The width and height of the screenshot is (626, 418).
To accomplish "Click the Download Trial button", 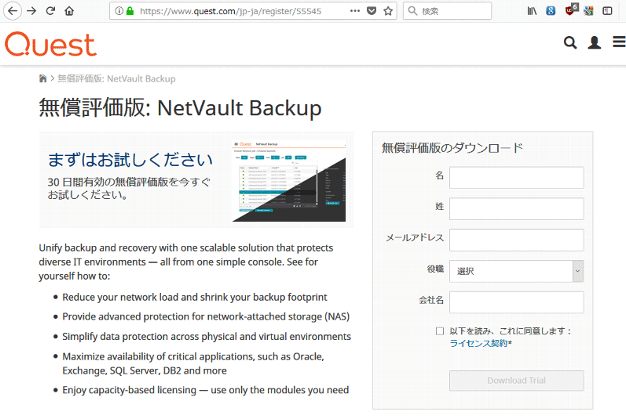I will [x=516, y=380].
